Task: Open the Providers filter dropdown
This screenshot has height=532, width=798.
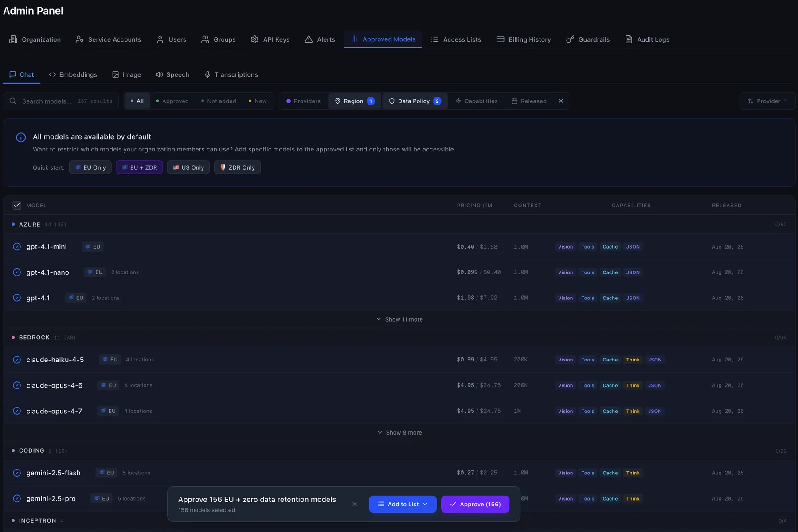Action: (x=303, y=101)
